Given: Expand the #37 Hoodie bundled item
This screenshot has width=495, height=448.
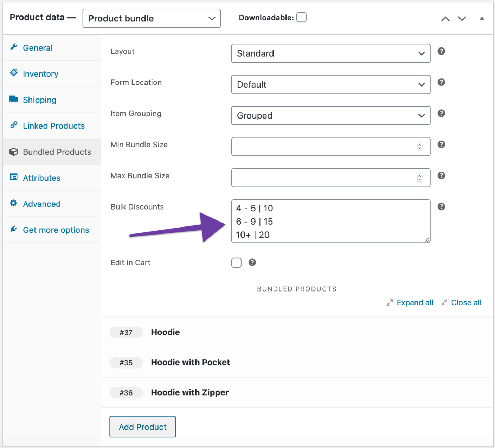Looking at the screenshot, I should pyautogui.click(x=297, y=332).
